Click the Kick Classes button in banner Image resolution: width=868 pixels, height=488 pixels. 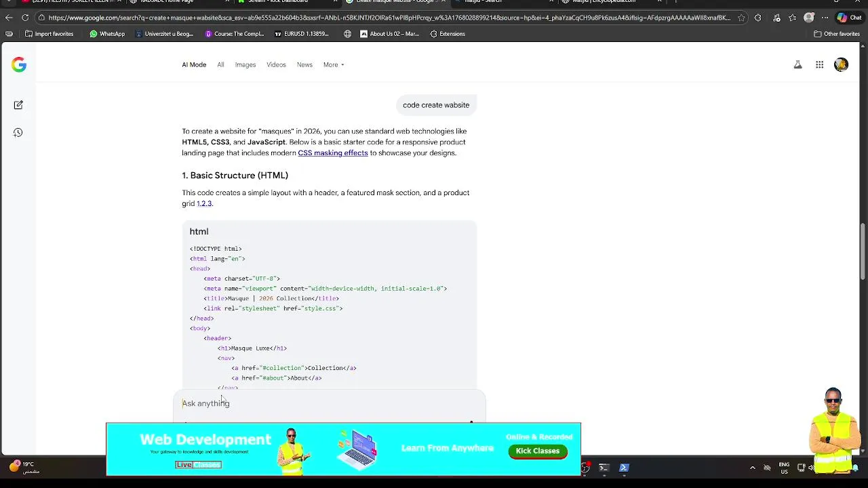coord(538,451)
